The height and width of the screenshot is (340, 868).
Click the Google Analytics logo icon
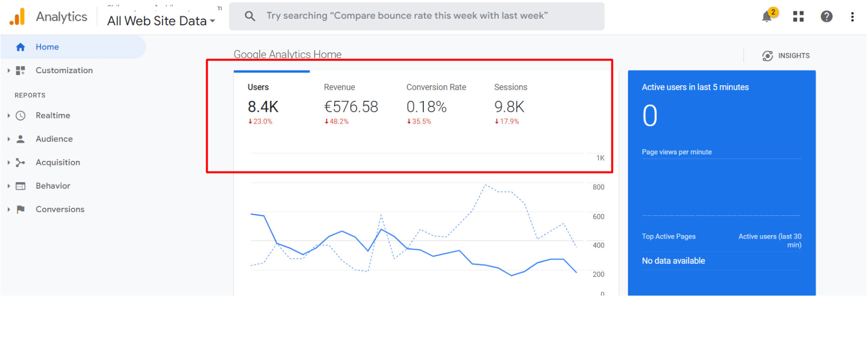[x=17, y=17]
